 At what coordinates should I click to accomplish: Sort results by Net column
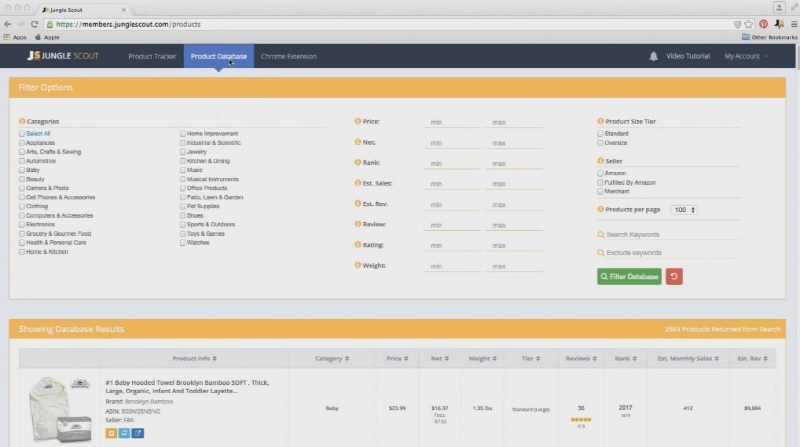pyautogui.click(x=440, y=359)
